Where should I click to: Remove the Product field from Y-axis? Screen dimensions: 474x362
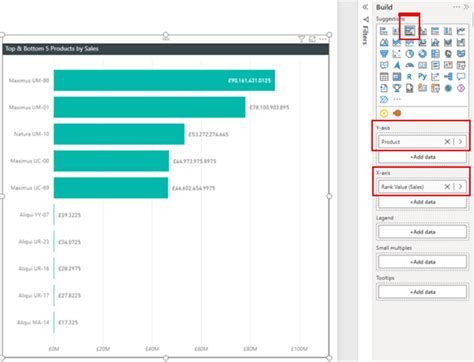tap(447, 142)
